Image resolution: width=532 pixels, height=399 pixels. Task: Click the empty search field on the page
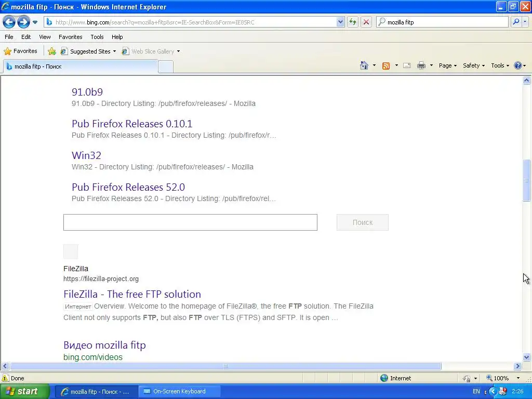click(190, 222)
